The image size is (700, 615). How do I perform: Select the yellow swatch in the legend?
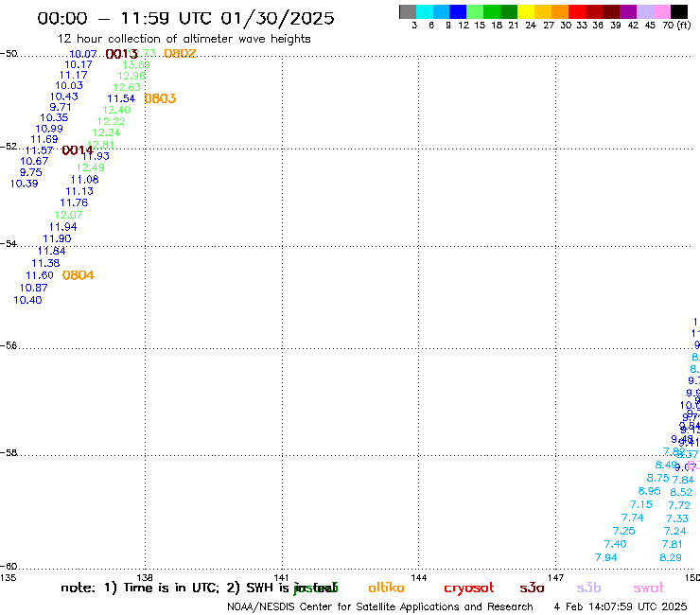click(x=526, y=11)
